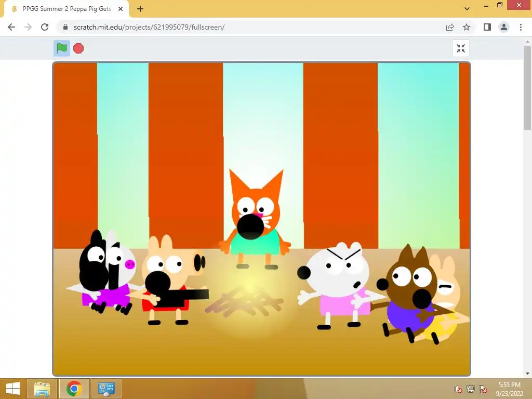Click the brown character in the purple outfit
Screen dimensions: 532x399
410,295
